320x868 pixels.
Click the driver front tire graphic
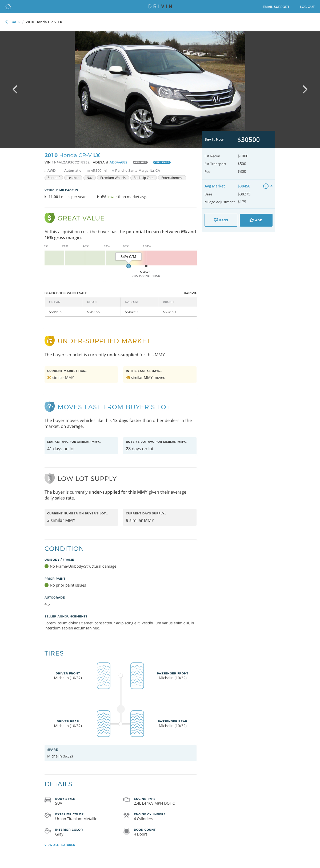[104, 675]
